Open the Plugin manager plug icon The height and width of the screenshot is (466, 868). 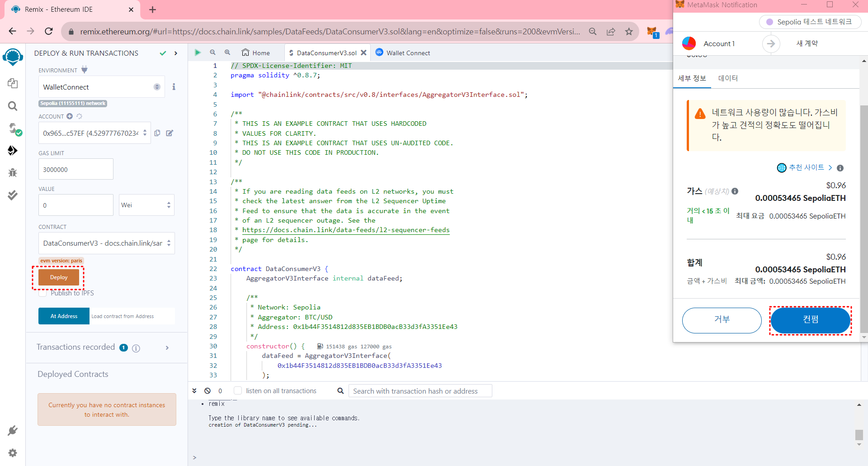[13, 430]
